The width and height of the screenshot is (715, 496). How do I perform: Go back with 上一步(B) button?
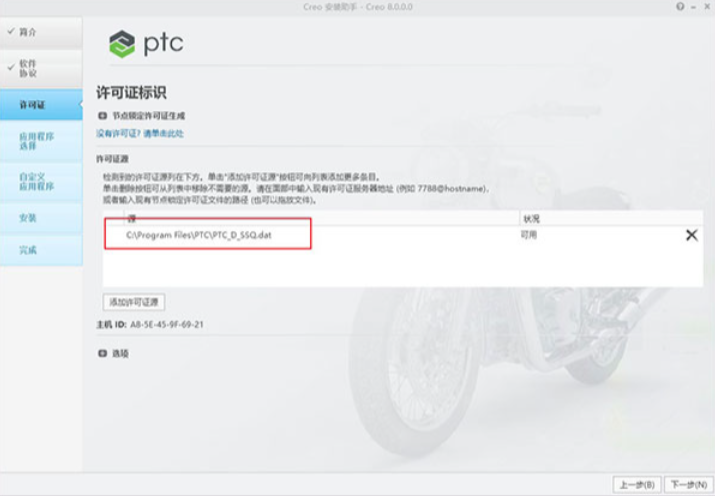pos(637,484)
